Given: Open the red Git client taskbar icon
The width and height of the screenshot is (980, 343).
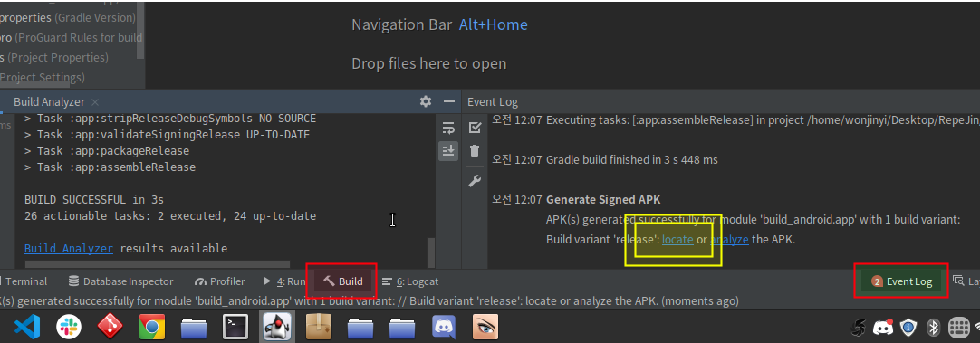Looking at the screenshot, I should tap(110, 326).
